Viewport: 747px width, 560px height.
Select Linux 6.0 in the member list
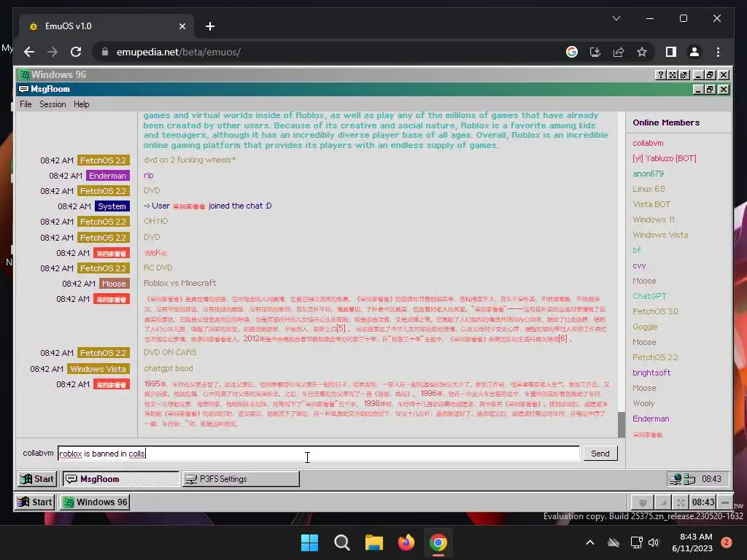tap(649, 189)
